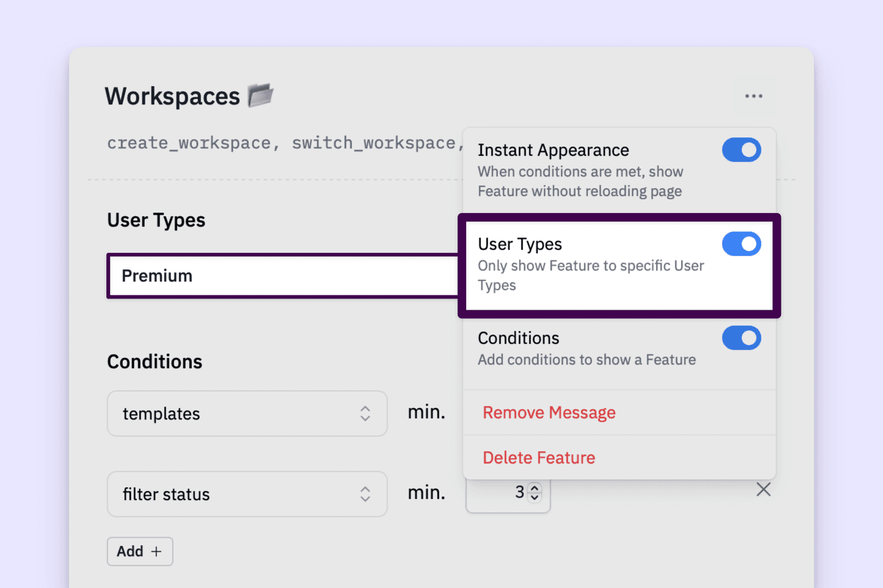Focus the minimum value field showing 3
This screenshot has width=883, height=588.
(498, 493)
